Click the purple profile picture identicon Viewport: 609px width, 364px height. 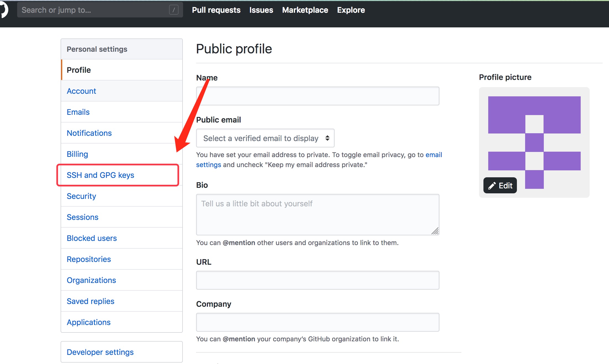534,142
